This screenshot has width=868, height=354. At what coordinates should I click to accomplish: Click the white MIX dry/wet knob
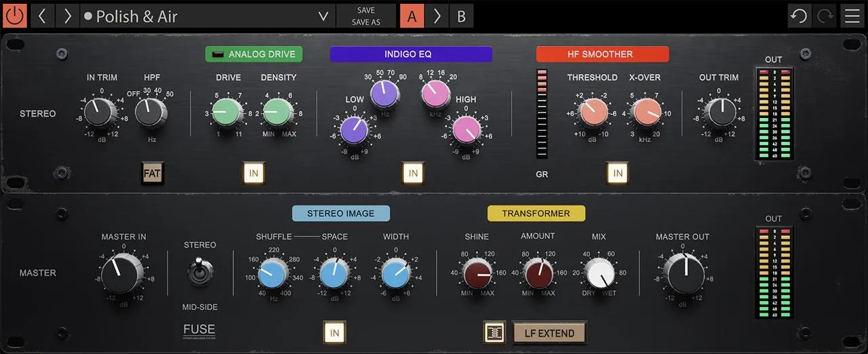[599, 274]
